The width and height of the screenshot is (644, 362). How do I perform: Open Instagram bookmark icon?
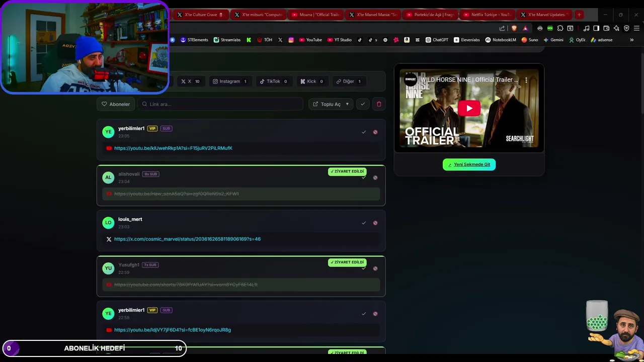291,40
